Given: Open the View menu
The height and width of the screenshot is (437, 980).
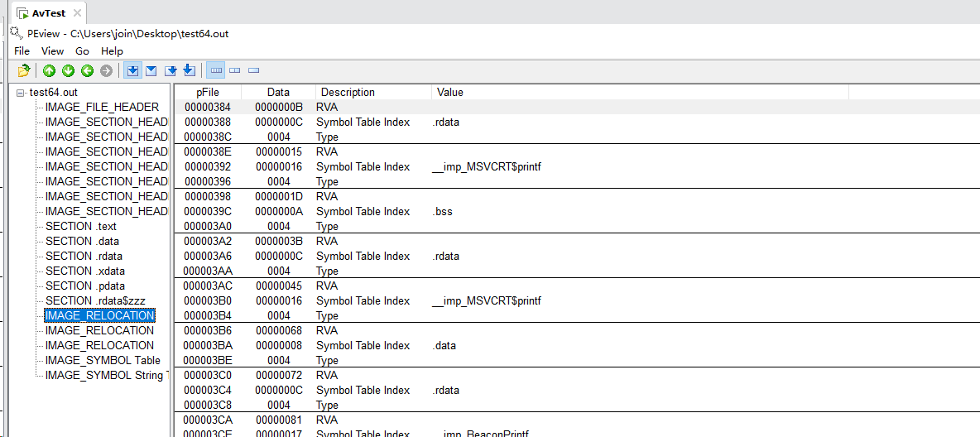Looking at the screenshot, I should tap(52, 51).
